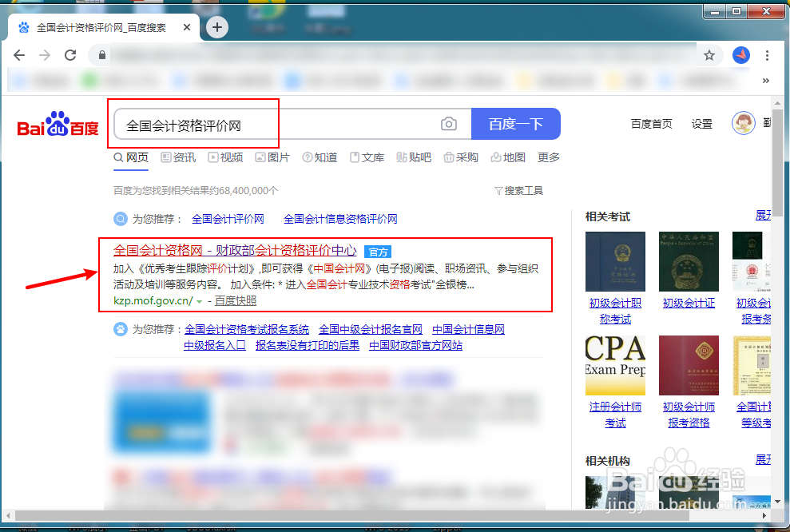Close the 全国会计资格评价网 browser tab

click(186, 27)
